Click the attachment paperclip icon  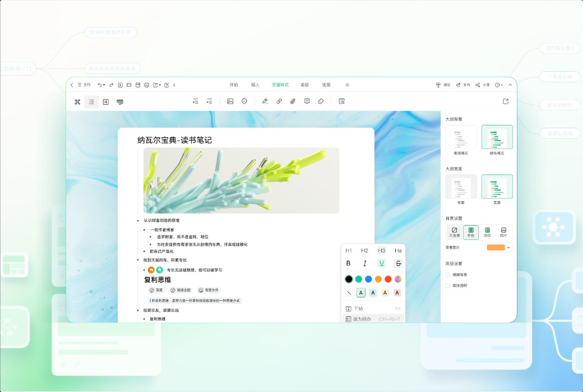pos(292,101)
